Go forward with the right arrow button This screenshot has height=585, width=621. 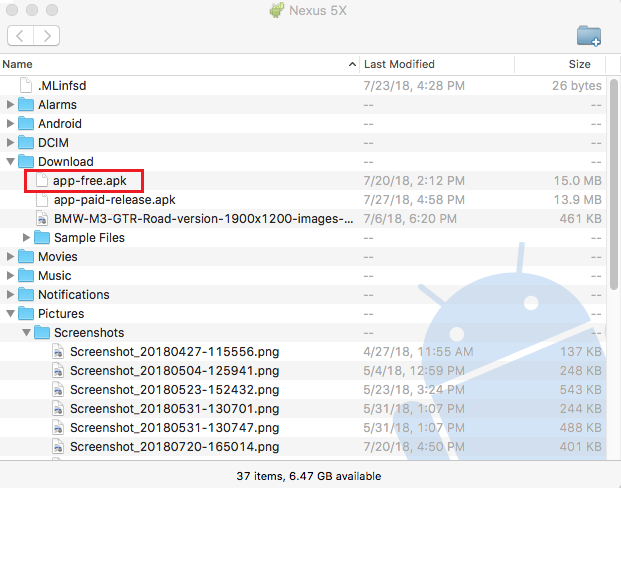[46, 36]
